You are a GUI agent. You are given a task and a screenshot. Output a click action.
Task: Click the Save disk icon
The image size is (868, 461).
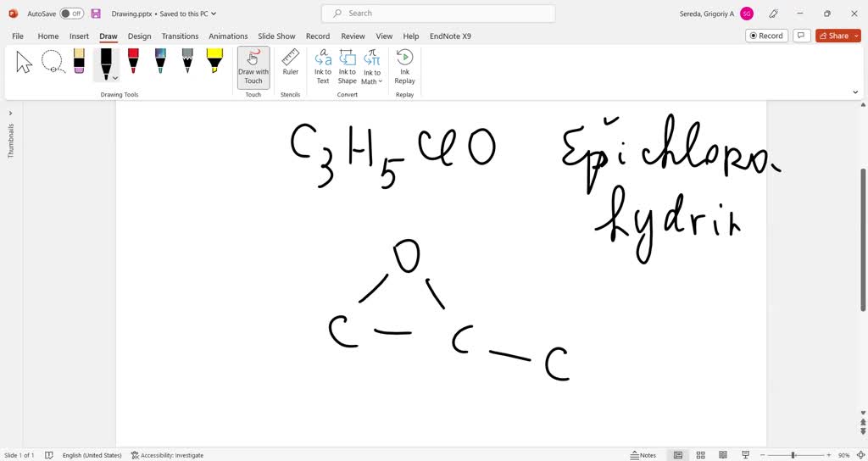click(x=96, y=14)
